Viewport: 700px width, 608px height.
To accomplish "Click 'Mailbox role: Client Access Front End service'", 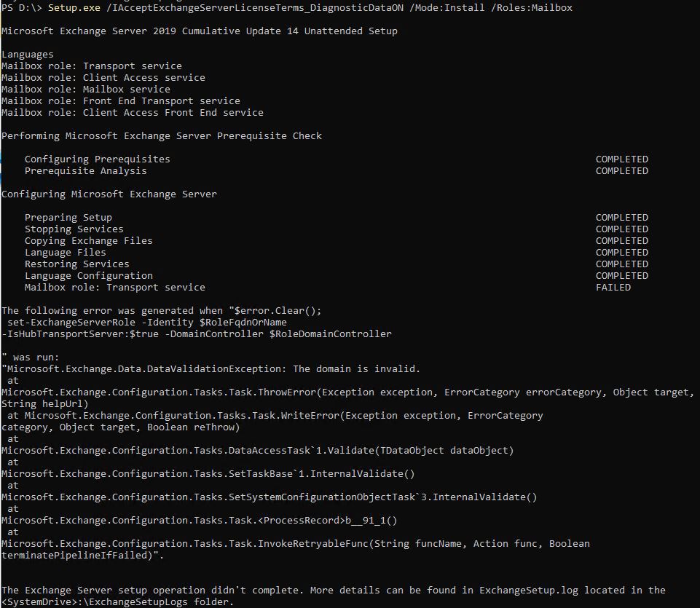I will (132, 112).
